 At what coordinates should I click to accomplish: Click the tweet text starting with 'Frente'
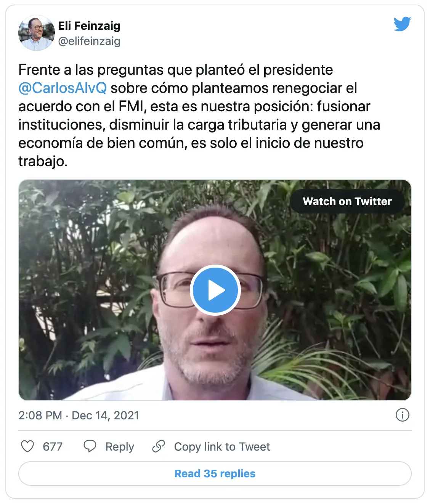175,70
